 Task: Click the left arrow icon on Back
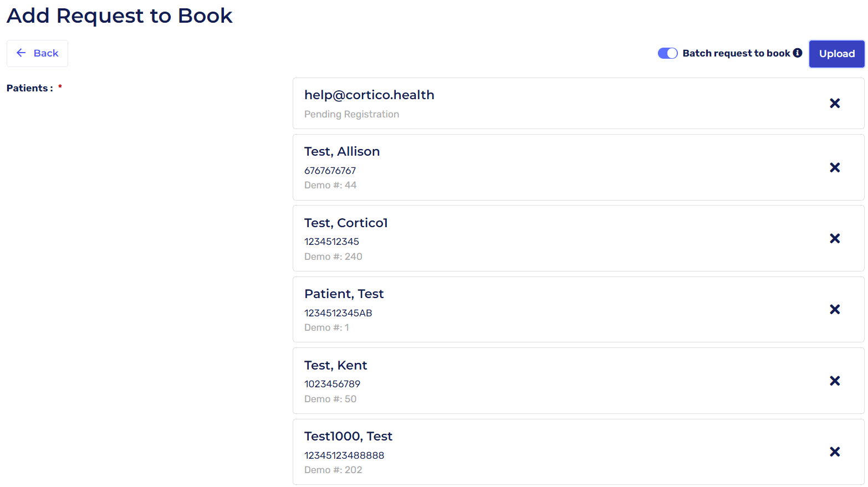(21, 53)
